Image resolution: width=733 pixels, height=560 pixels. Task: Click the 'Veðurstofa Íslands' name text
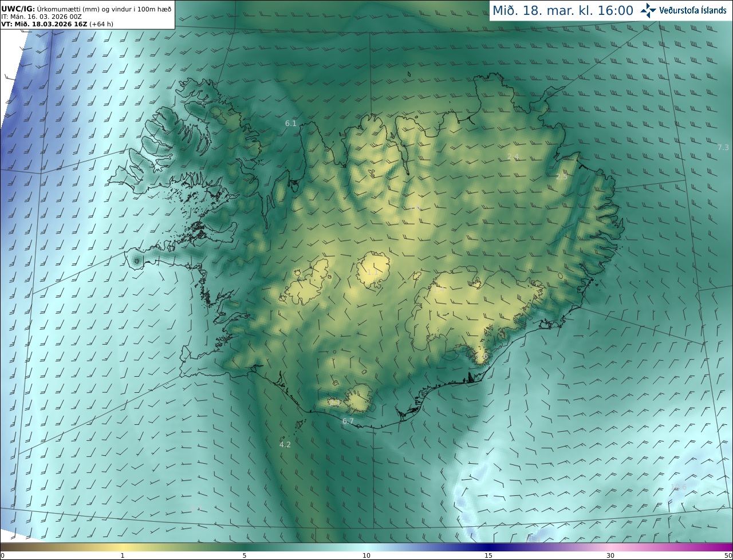click(x=692, y=10)
